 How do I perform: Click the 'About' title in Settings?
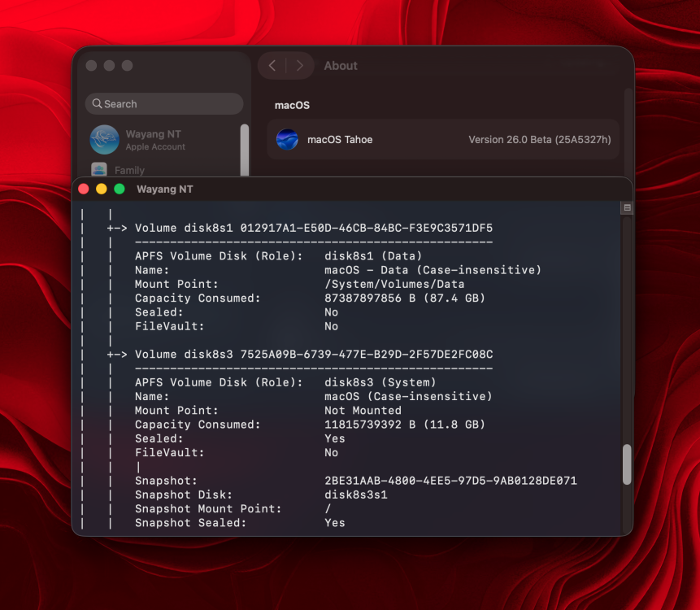click(341, 66)
